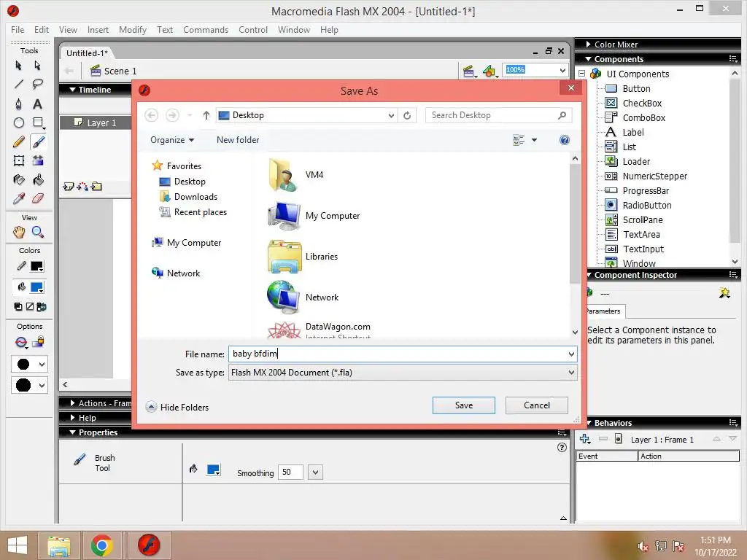
Task: Open the Smoothing slider dropdown
Action: pos(315,472)
